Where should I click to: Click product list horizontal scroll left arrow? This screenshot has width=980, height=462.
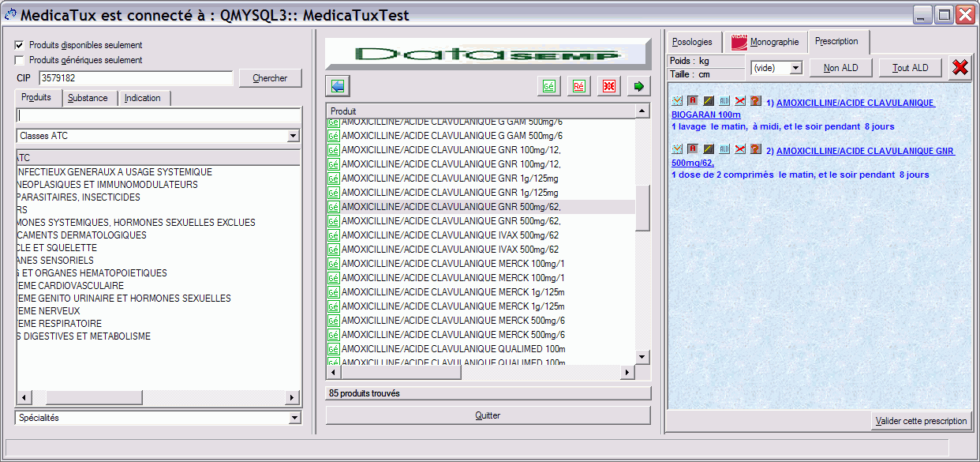[x=334, y=372]
